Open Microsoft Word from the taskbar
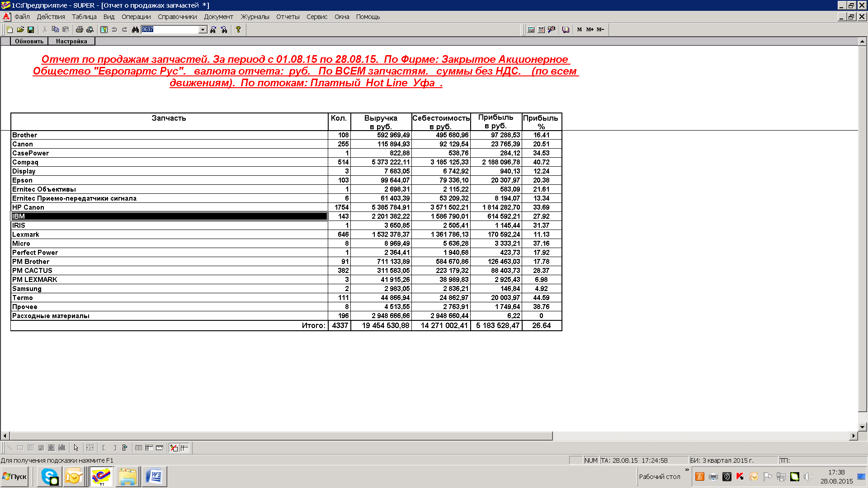This screenshot has height=488, width=868. (x=154, y=477)
